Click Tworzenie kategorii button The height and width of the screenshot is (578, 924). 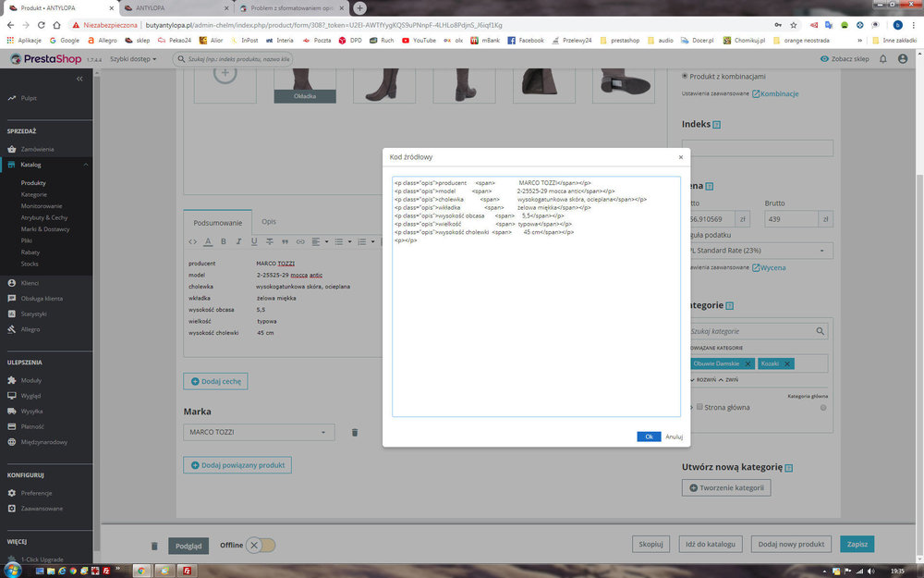726,487
